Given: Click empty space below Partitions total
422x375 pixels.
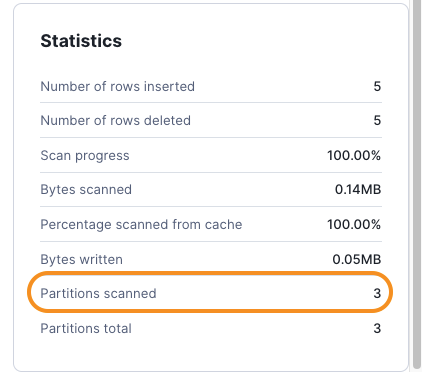Looking at the screenshot, I should pyautogui.click(x=210, y=353).
